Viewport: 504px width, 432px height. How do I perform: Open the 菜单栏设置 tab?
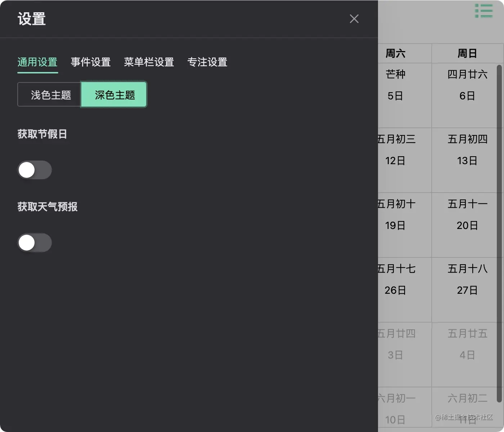click(x=149, y=62)
